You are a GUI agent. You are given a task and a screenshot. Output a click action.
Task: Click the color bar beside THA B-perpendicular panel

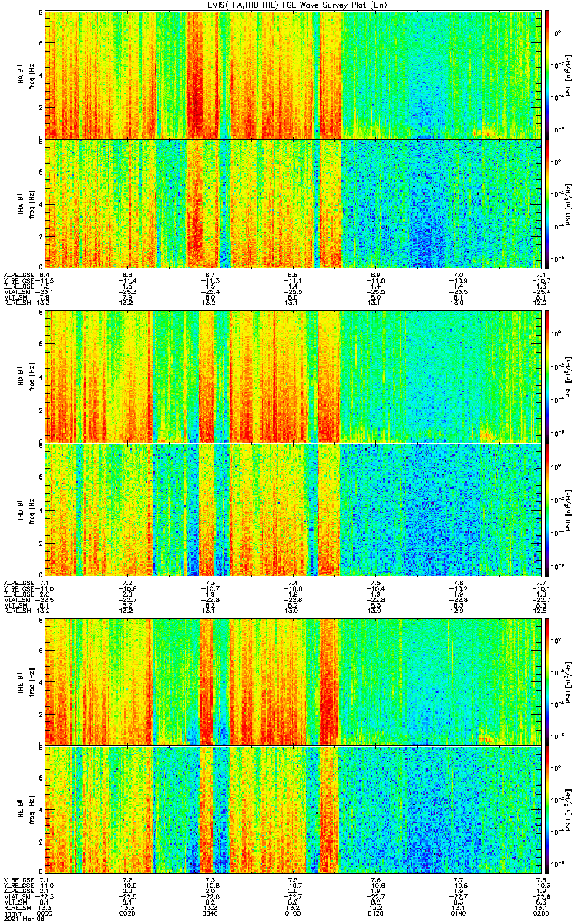coord(547,74)
